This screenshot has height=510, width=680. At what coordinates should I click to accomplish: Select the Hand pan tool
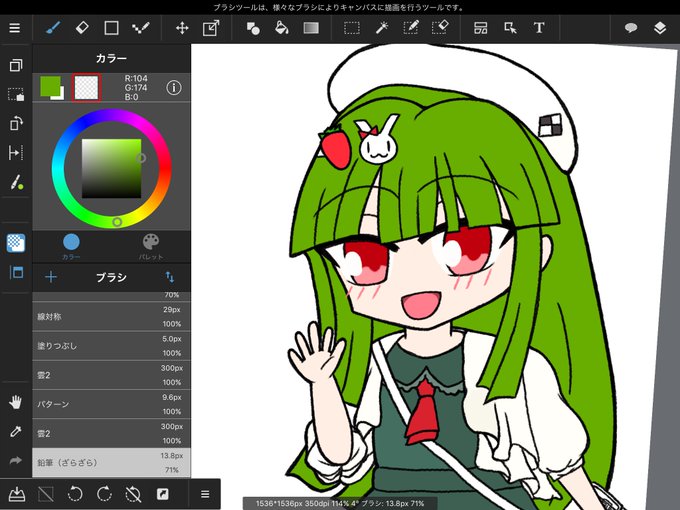click(x=16, y=402)
